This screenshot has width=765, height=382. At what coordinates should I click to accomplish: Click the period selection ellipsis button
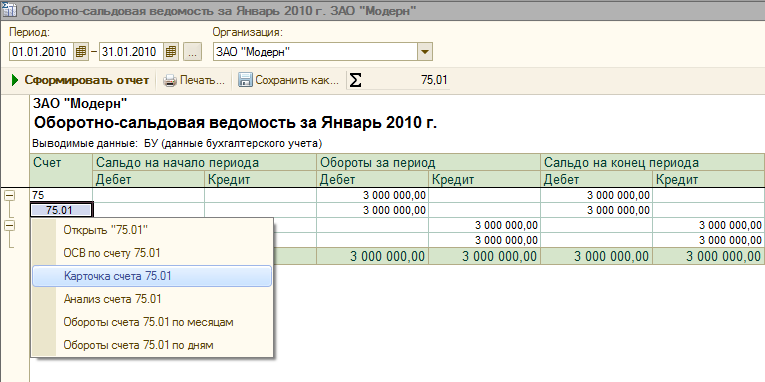192,52
